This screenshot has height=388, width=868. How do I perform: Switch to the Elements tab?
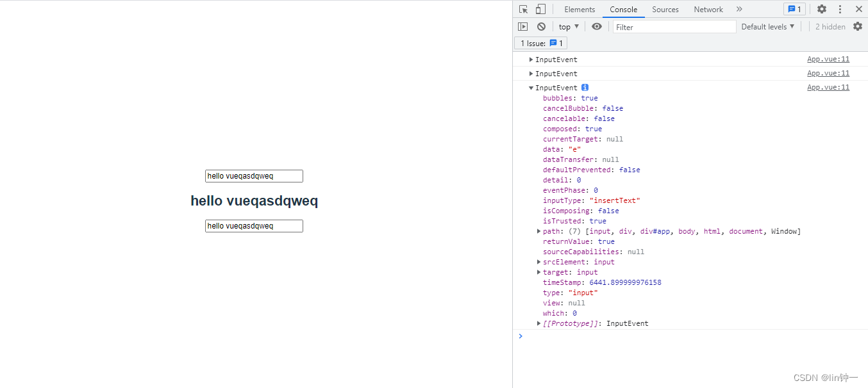580,9
